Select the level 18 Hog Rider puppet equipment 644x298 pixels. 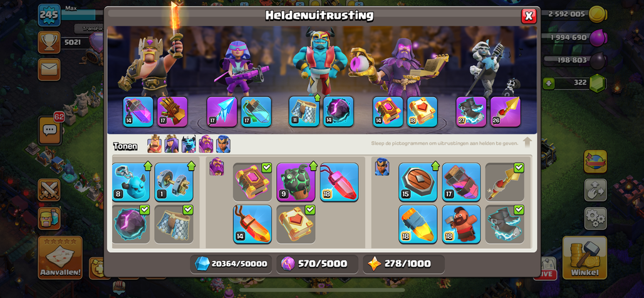461,224
